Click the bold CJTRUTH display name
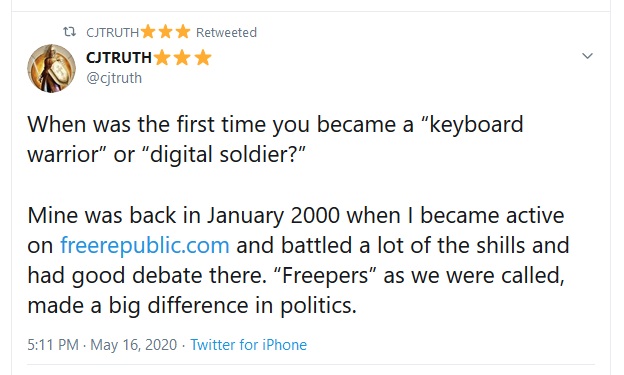The image size is (624, 375). (119, 58)
